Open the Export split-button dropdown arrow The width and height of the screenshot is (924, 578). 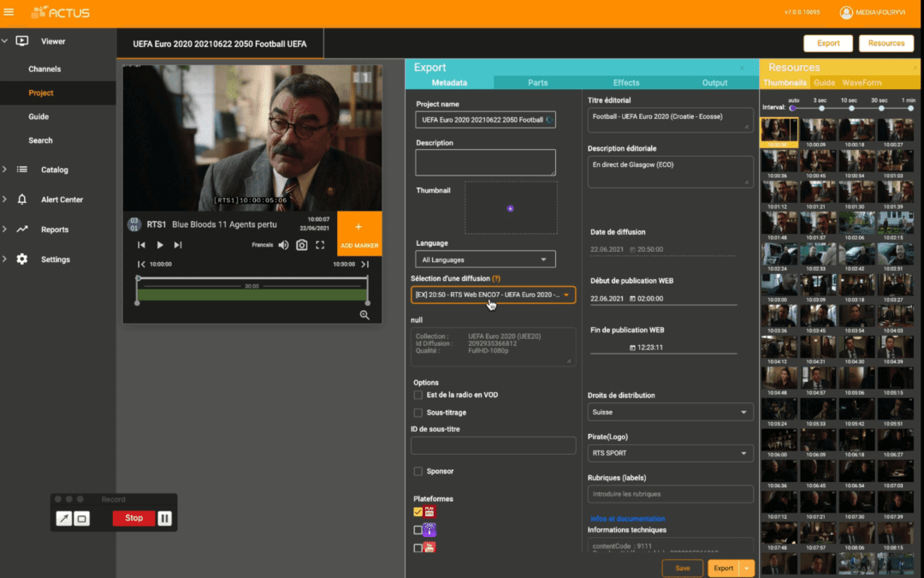(747, 568)
